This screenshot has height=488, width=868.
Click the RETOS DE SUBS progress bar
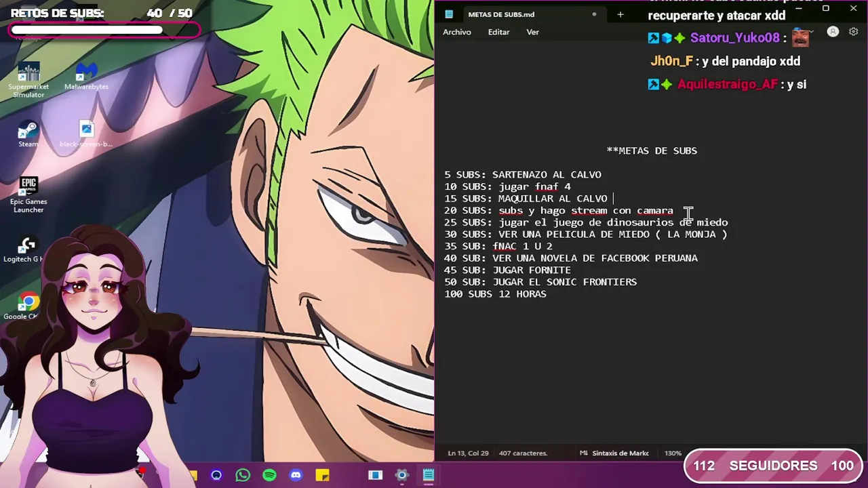click(x=105, y=30)
